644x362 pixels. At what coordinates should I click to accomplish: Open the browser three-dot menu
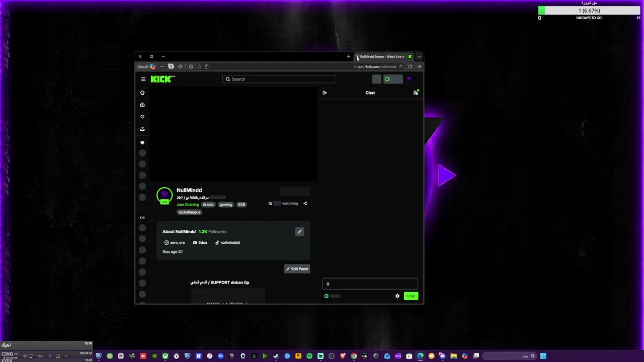click(162, 66)
